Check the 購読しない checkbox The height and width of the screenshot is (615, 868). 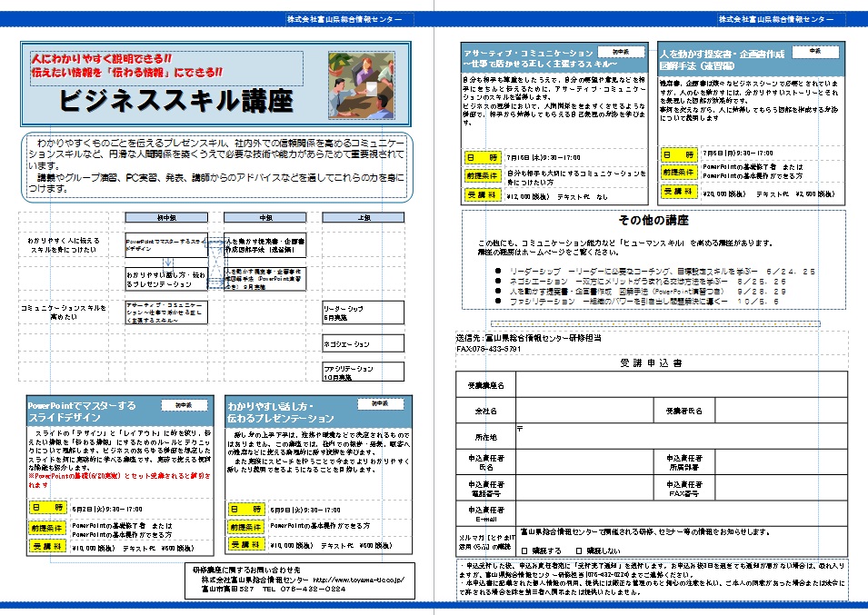coord(579,551)
